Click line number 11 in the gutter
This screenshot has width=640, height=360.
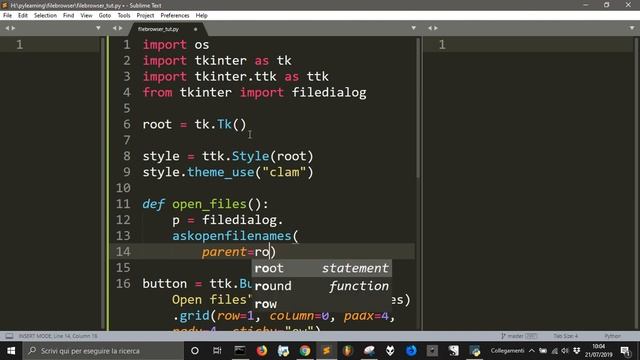(123, 204)
